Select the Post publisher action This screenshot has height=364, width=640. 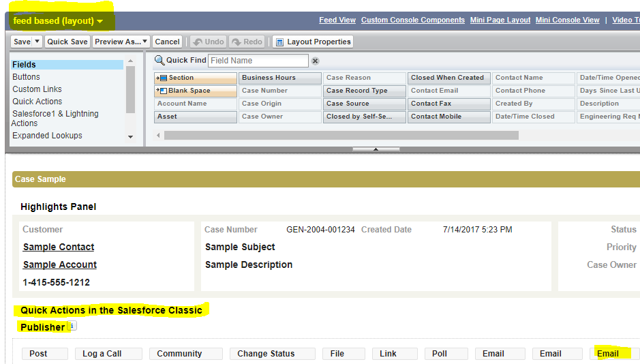(x=44, y=353)
